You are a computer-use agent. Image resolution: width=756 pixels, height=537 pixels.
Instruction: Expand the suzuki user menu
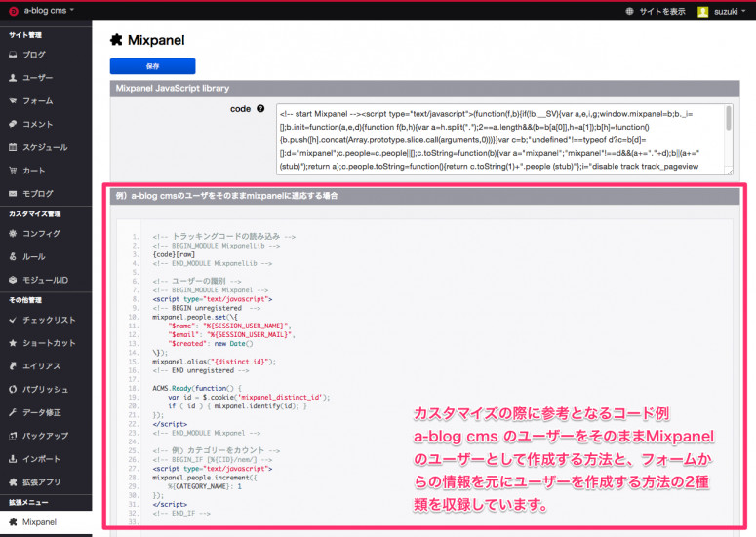click(x=726, y=11)
